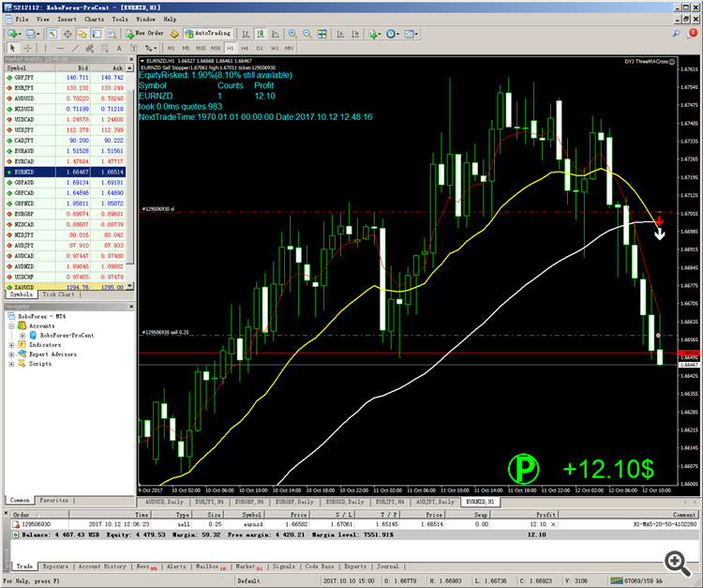Expand the Expert Advisors tree node
Viewport: 703px width, 588px height.
pyautogui.click(x=11, y=354)
